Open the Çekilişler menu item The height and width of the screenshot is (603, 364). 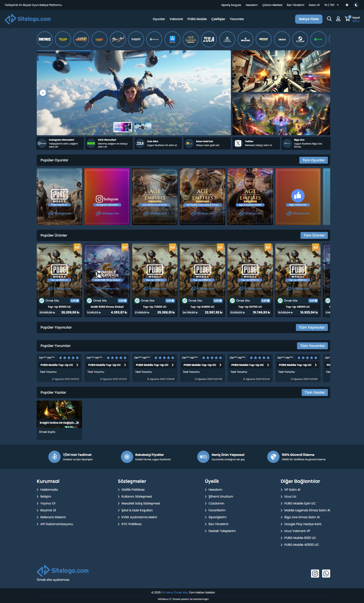[x=218, y=19]
